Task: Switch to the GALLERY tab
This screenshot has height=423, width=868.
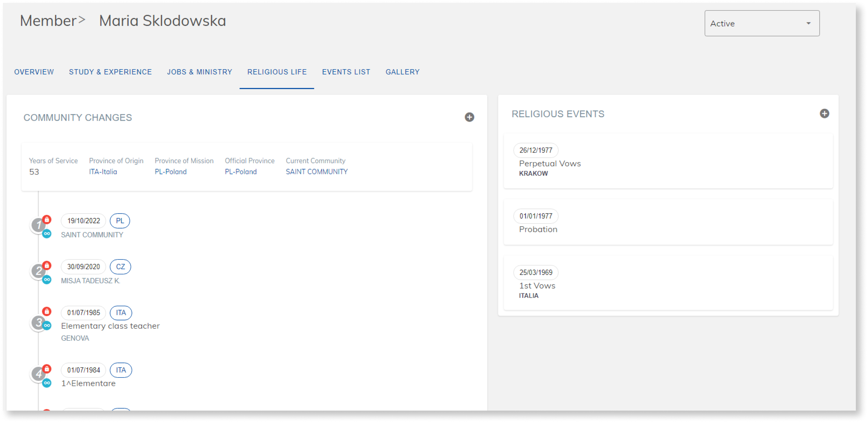Action: pos(403,72)
